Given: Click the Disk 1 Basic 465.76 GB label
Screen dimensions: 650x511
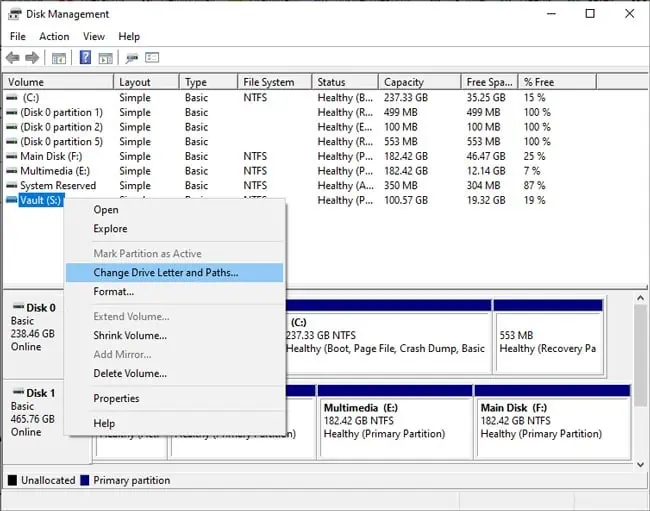Looking at the screenshot, I should click(33, 413).
